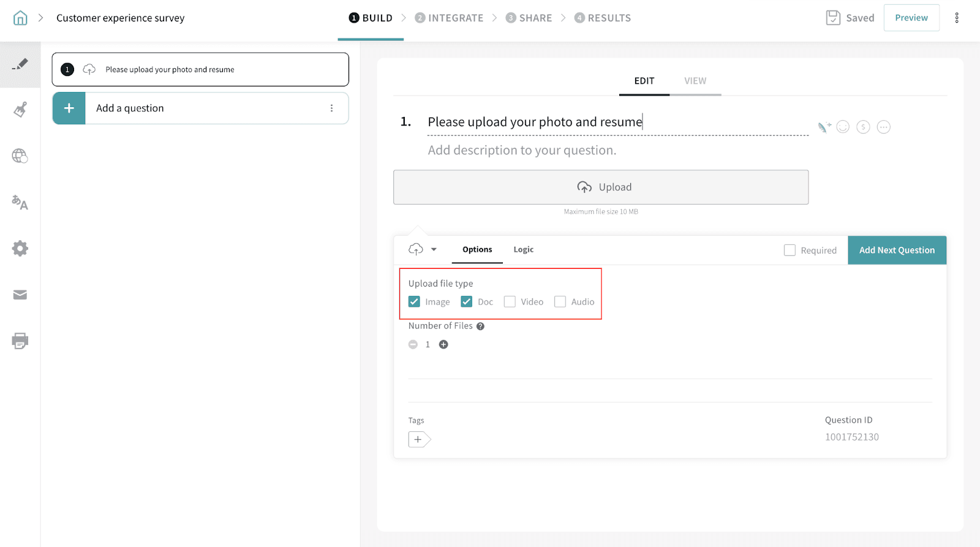Screen dimensions: 980x547
Task: Click the Add Next Question button
Action: [x=897, y=250]
